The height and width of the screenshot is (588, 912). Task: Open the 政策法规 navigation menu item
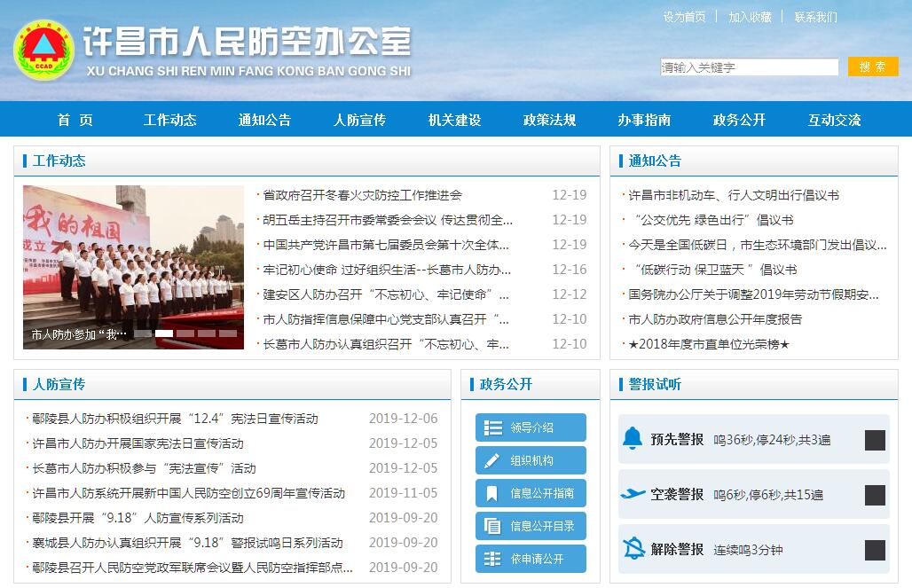pyautogui.click(x=549, y=120)
